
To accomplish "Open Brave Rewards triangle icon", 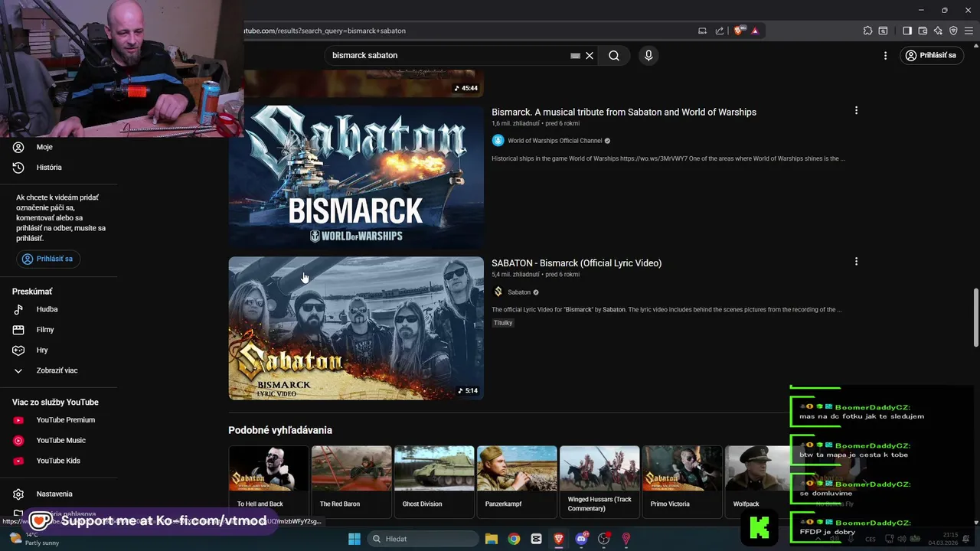I will coord(754,31).
